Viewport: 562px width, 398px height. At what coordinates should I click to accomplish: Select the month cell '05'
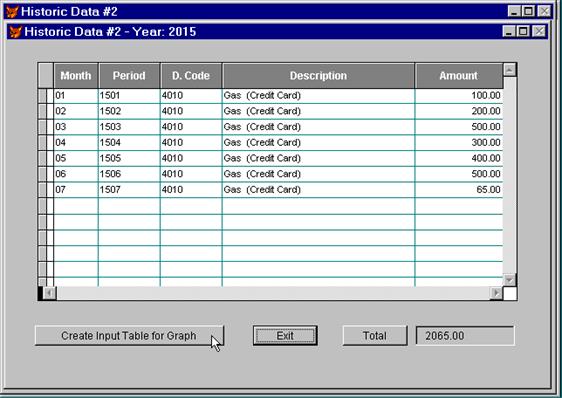(76, 158)
